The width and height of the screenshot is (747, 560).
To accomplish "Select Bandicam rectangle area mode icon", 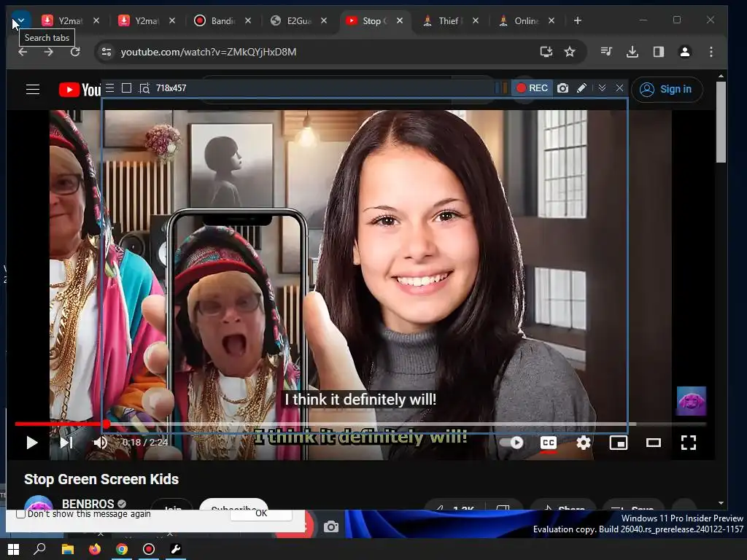I will [x=127, y=88].
